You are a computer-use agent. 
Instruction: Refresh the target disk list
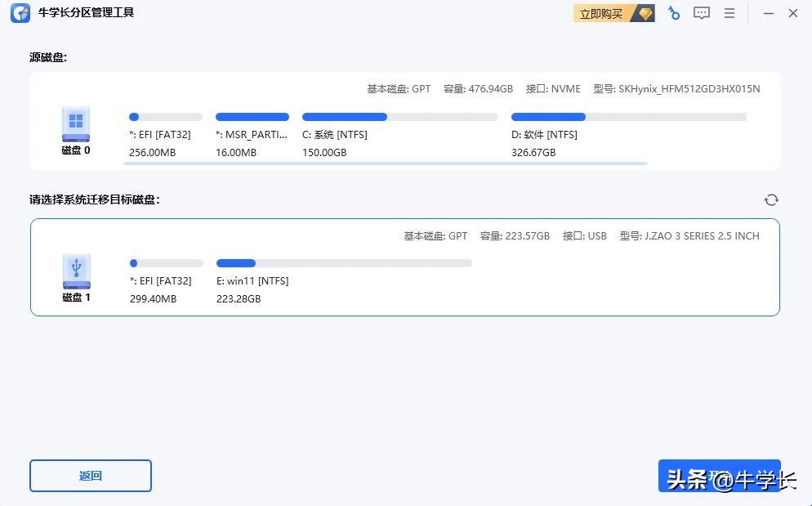(x=770, y=199)
